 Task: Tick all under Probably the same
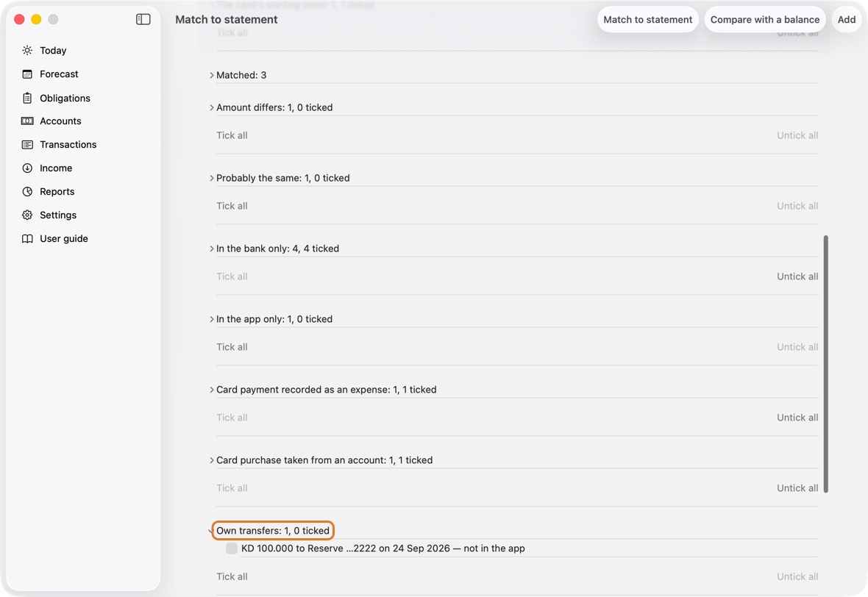232,206
